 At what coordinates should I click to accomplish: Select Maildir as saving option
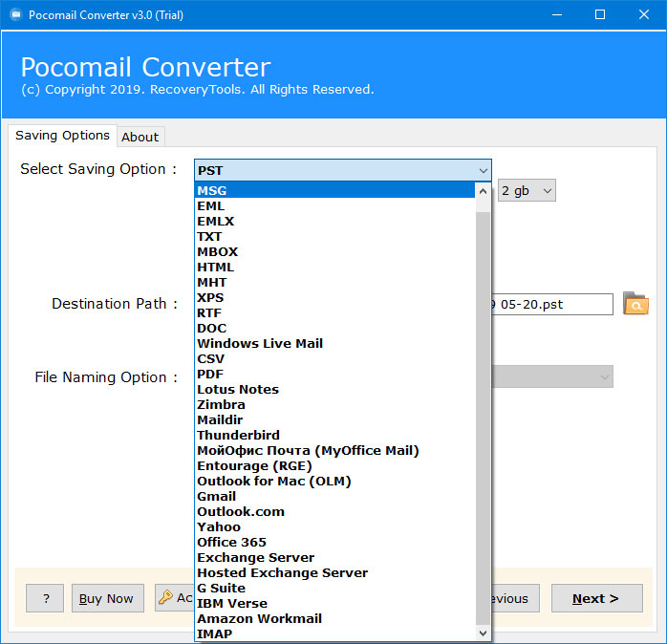click(334, 419)
